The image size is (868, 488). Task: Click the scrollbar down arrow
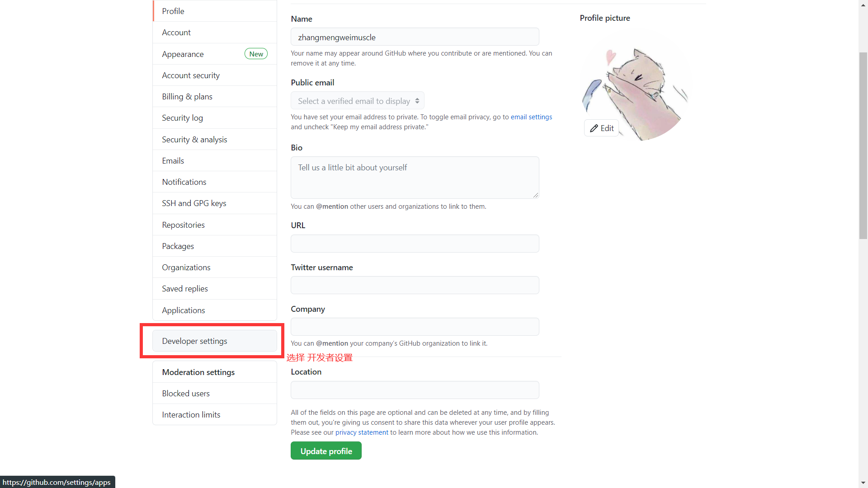[x=863, y=483]
